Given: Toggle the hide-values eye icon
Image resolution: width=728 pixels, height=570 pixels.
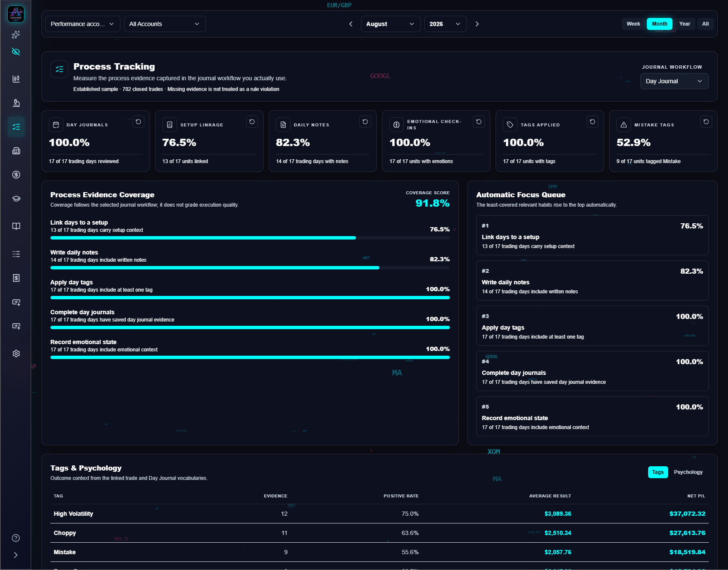Looking at the screenshot, I should coord(16,52).
